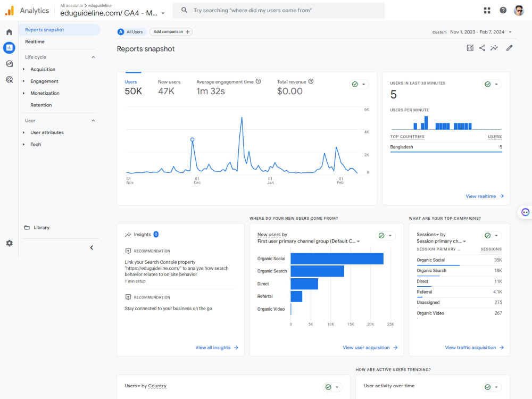
Task: Click Add comparison button
Action: [171, 32]
